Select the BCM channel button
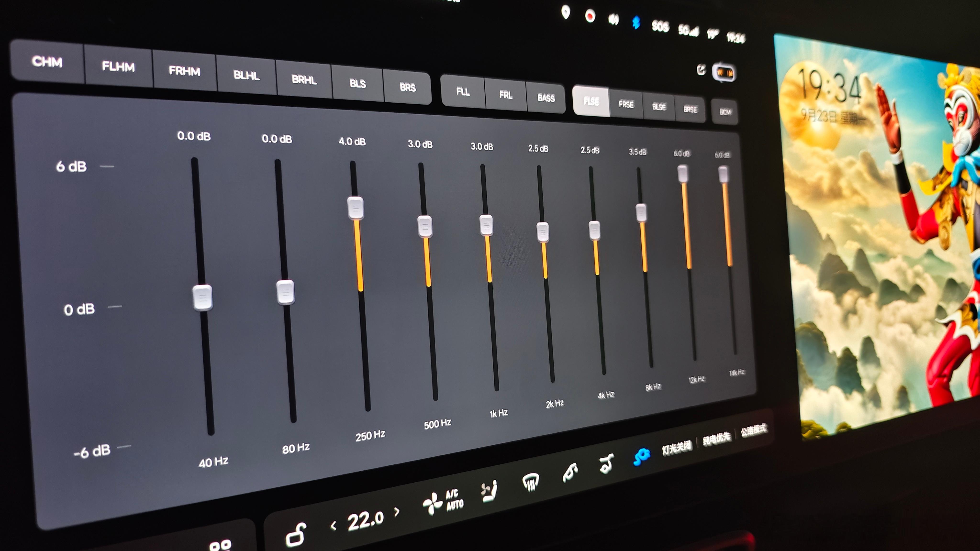This screenshot has height=551, width=980. point(725,112)
